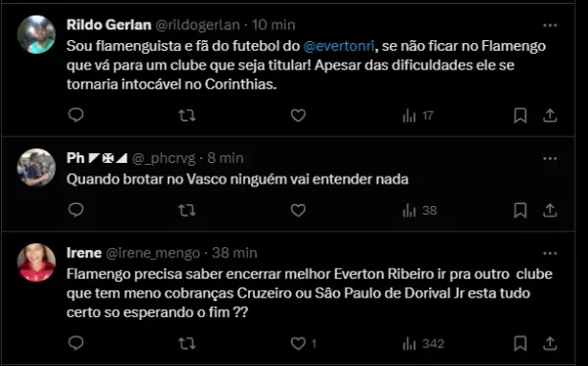Open more options on Irene's tweet
This screenshot has width=588, height=366.
pos(550,253)
